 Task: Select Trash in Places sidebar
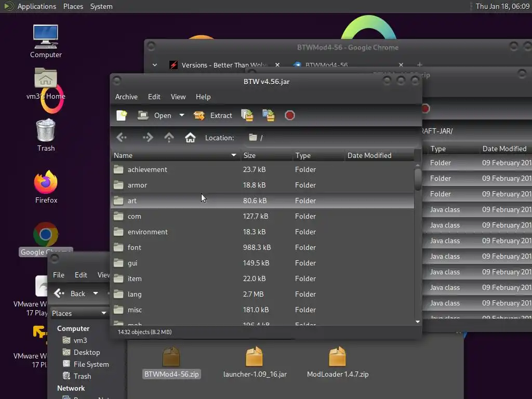point(77,376)
